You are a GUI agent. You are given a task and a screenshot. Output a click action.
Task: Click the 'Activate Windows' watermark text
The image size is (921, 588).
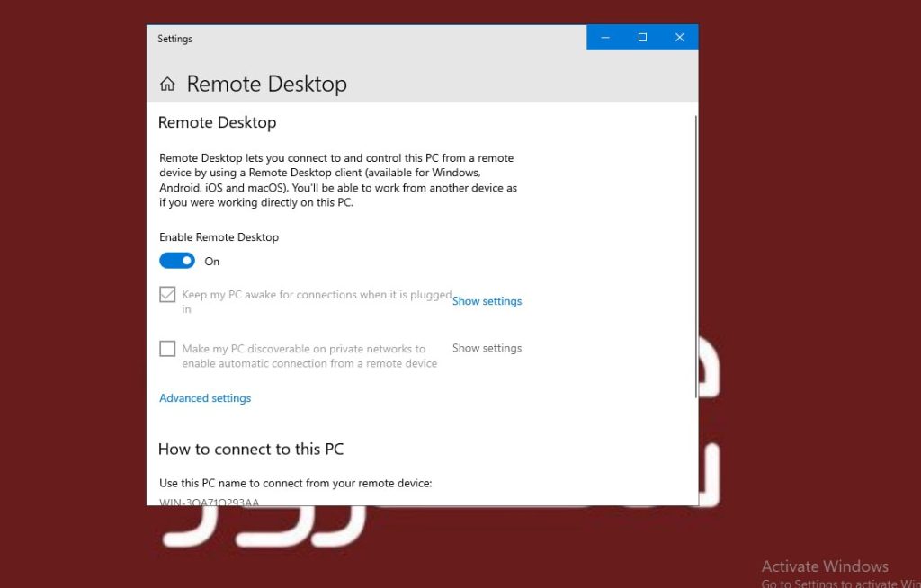point(825,566)
